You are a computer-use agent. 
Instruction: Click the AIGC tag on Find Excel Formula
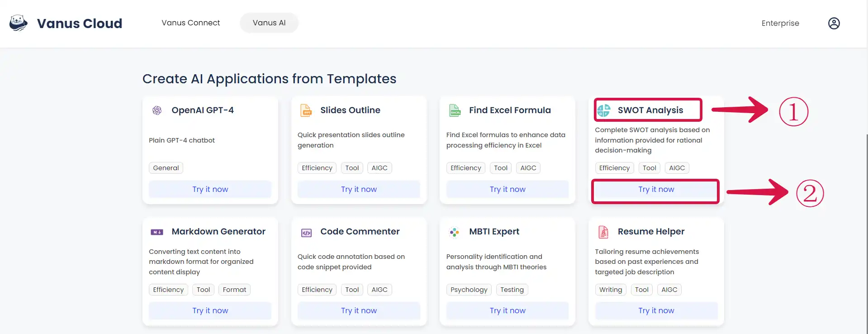(x=528, y=168)
